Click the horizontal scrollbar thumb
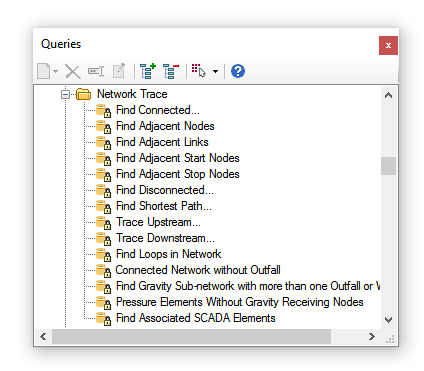Image resolution: width=424 pixels, height=371 pixels. [x=191, y=337]
